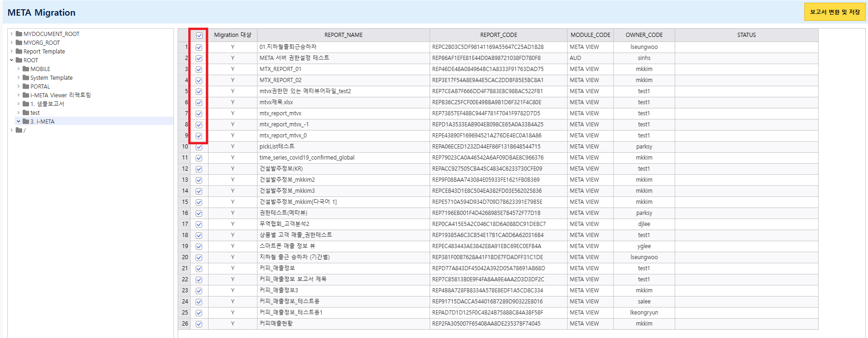Expand the i-META Viewer 리팩토링 folder arrow
The width and height of the screenshot is (868, 338).
18,95
